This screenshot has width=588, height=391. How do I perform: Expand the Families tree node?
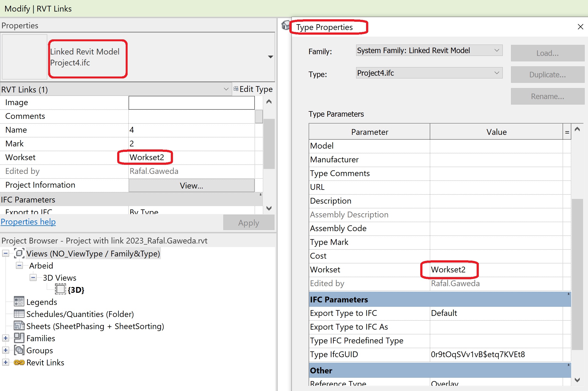[x=5, y=338]
